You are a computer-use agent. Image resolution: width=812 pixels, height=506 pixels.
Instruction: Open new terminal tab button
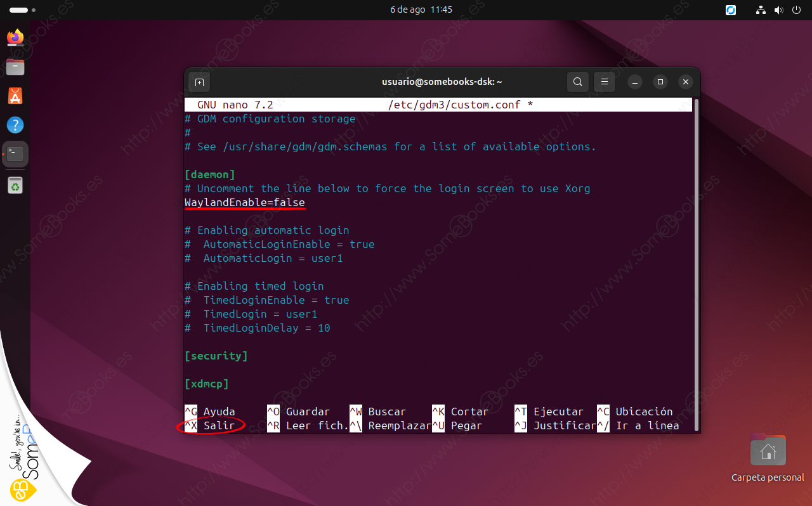(199, 82)
